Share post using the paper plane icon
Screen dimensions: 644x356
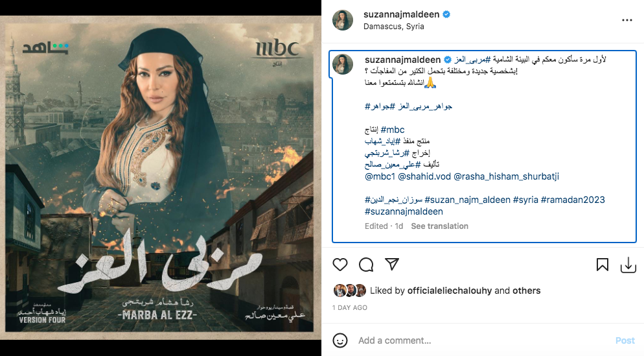[392, 265]
